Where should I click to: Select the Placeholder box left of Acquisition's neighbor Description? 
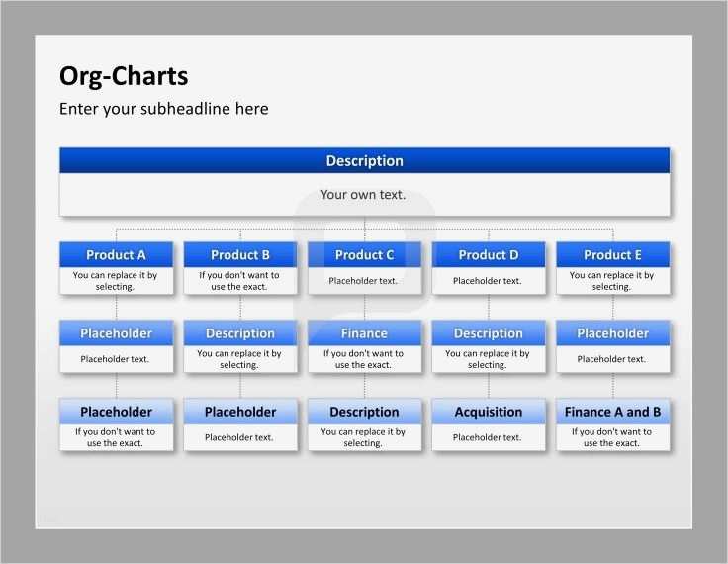tap(240, 412)
